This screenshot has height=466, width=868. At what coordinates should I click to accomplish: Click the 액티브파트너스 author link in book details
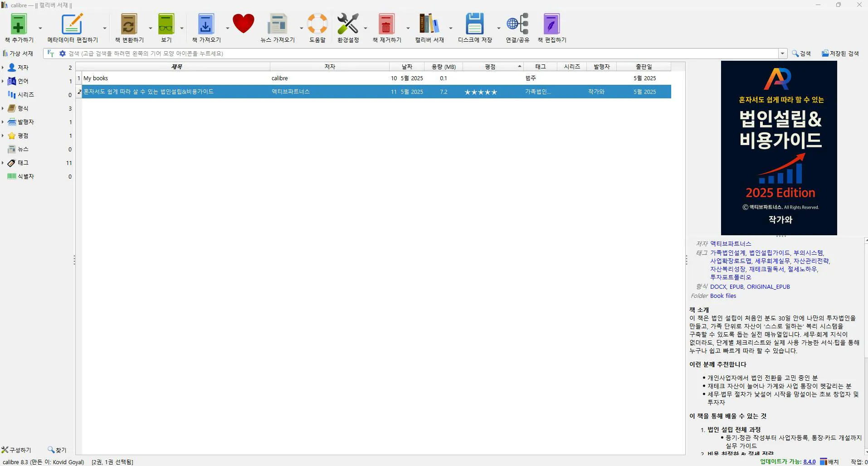(x=731, y=244)
